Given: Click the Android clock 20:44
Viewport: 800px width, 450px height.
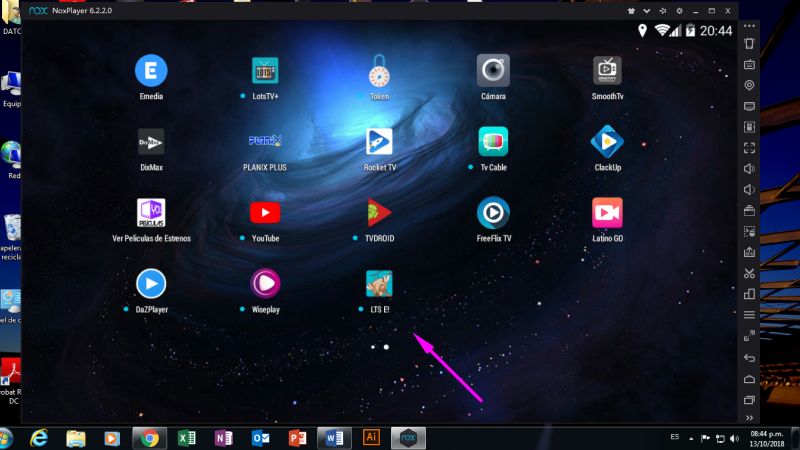Looking at the screenshot, I should pyautogui.click(x=716, y=31).
